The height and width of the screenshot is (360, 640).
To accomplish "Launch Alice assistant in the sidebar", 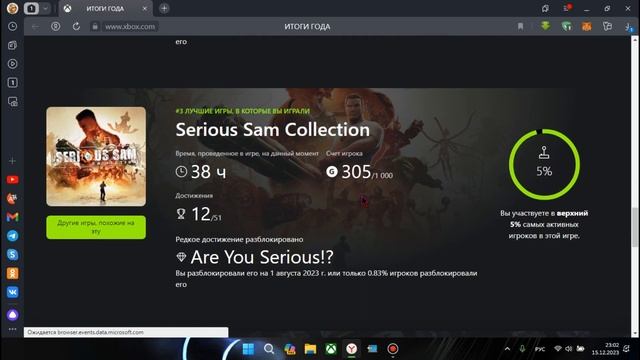I will (x=12, y=315).
